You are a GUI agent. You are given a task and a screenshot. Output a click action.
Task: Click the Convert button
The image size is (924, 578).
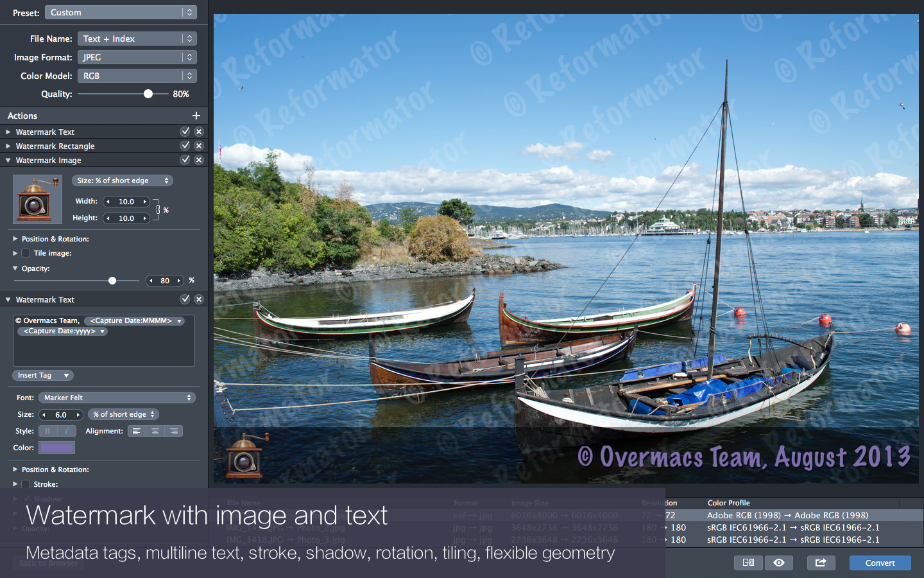tap(880, 563)
